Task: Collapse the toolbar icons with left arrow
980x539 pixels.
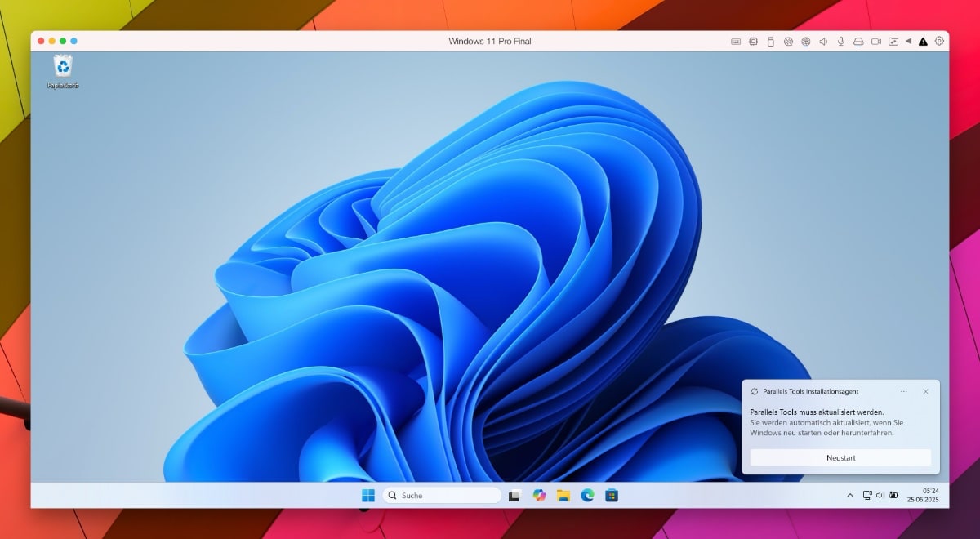Action: pos(908,42)
